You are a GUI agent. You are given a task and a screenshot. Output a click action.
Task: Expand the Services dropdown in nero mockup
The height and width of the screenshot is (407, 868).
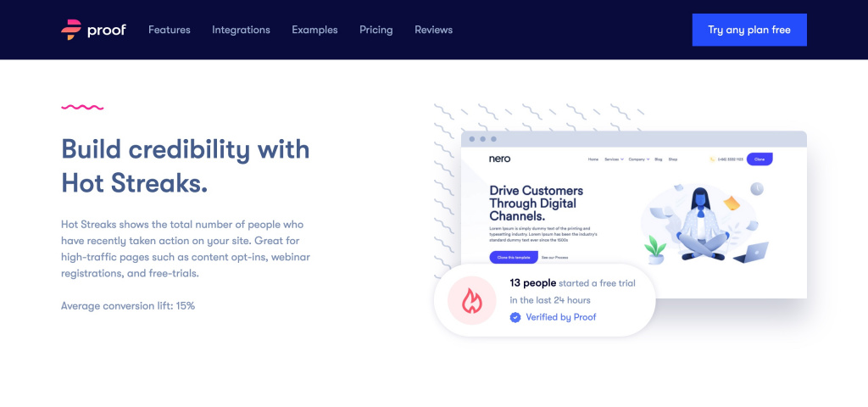point(613,159)
